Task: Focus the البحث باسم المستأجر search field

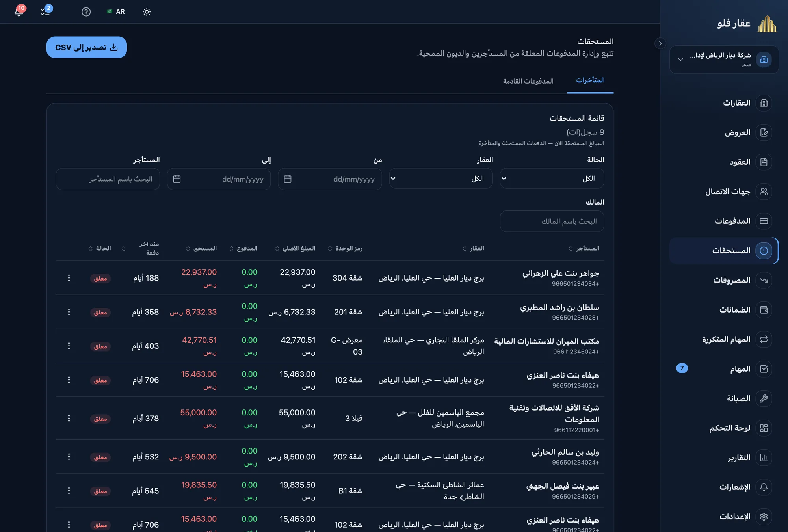Action: pyautogui.click(x=108, y=179)
